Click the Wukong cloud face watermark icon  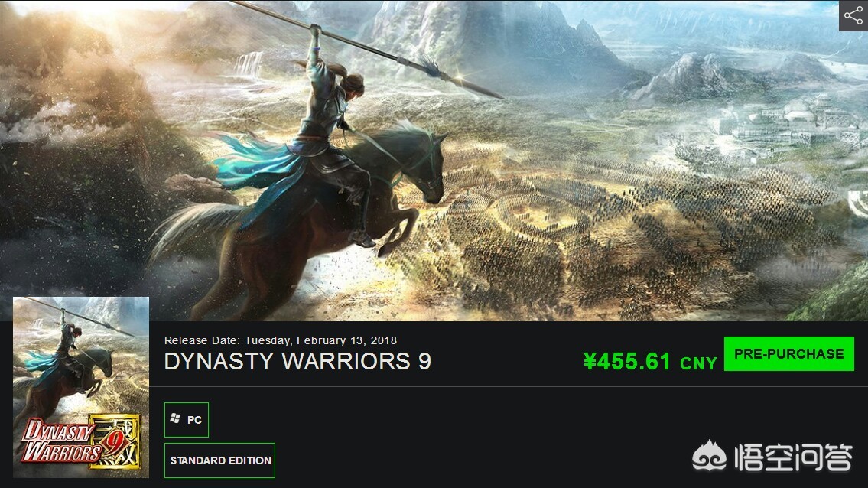[709, 457]
